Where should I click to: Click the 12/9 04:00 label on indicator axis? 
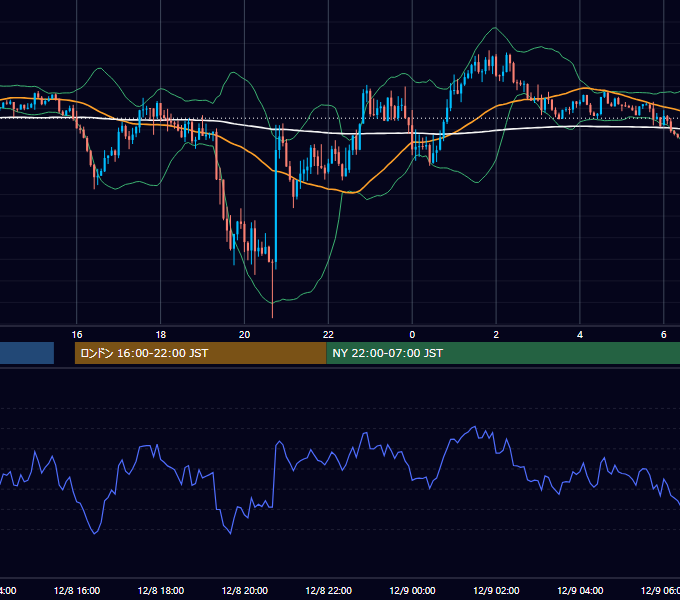coord(580,591)
